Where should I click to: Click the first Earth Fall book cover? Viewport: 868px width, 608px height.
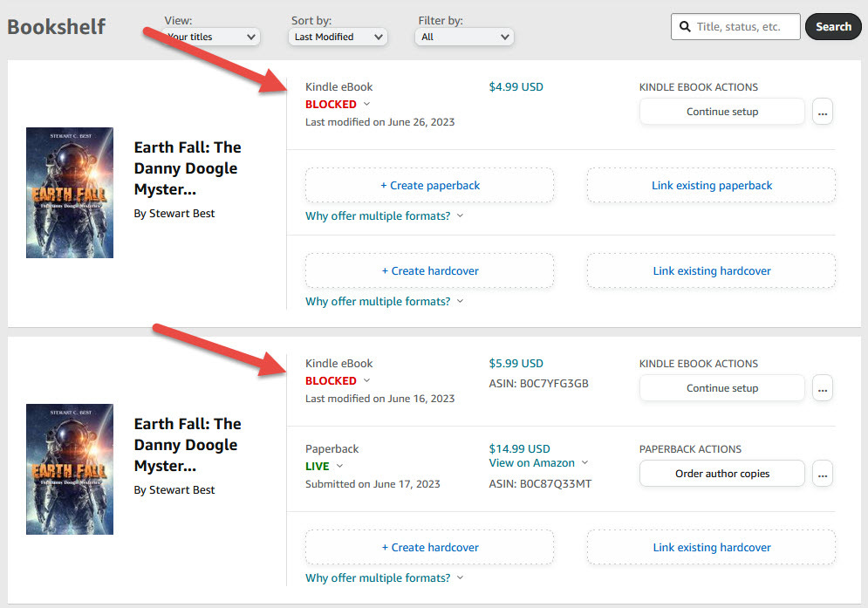click(x=70, y=193)
